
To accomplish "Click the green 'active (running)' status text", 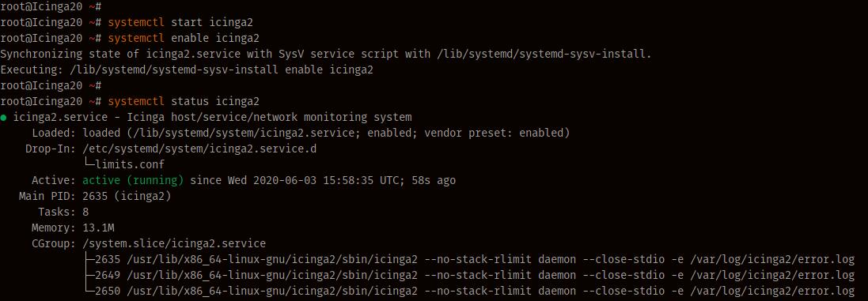I will pyautogui.click(x=133, y=181).
